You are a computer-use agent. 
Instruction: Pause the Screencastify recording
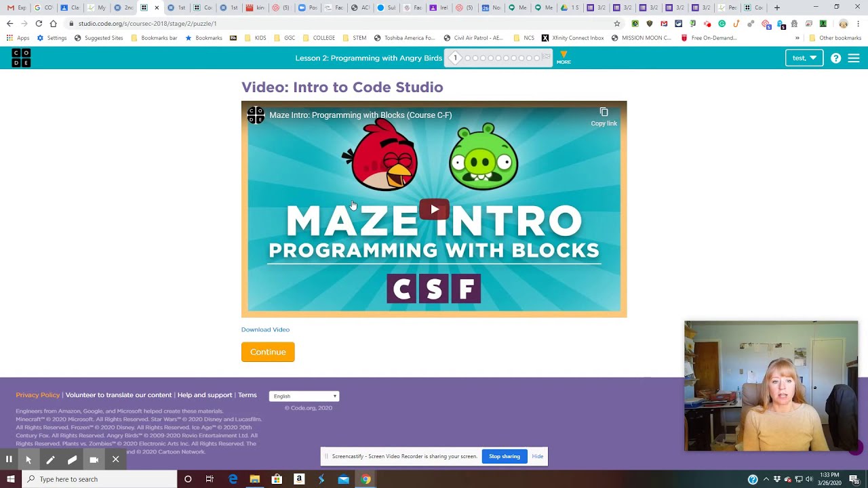click(x=9, y=460)
